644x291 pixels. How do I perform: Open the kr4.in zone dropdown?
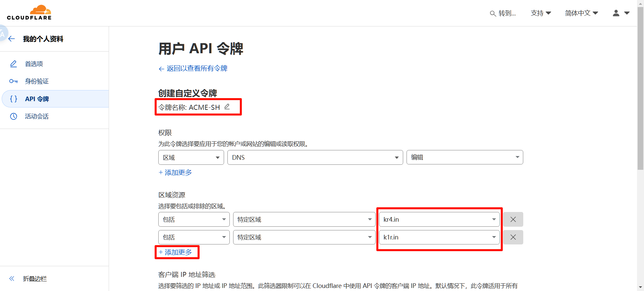(x=439, y=219)
